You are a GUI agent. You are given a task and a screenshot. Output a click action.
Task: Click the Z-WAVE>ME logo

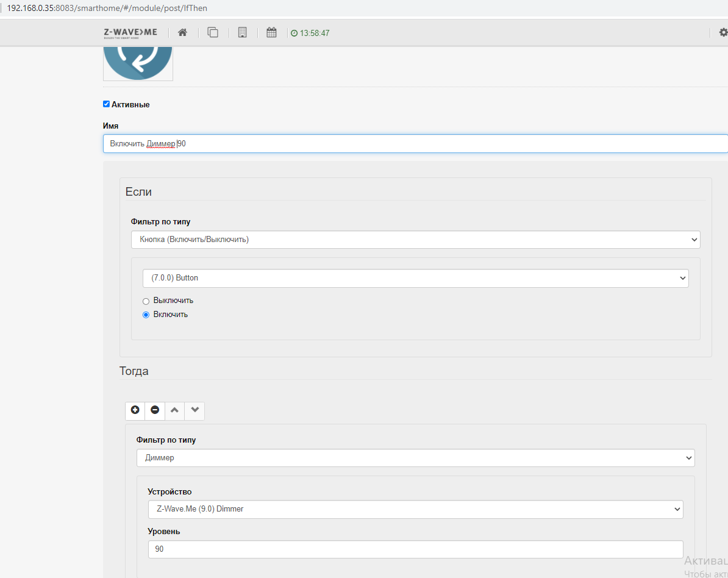(x=130, y=33)
